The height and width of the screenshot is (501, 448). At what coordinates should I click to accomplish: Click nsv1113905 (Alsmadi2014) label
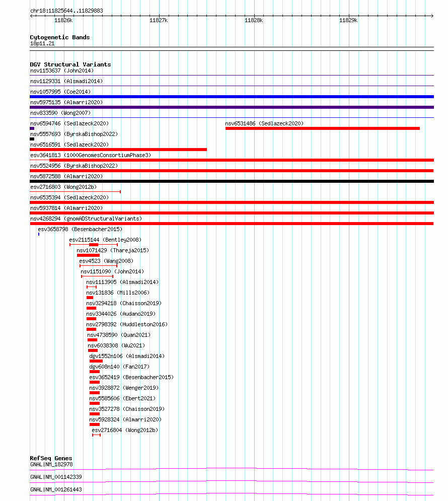122,282
